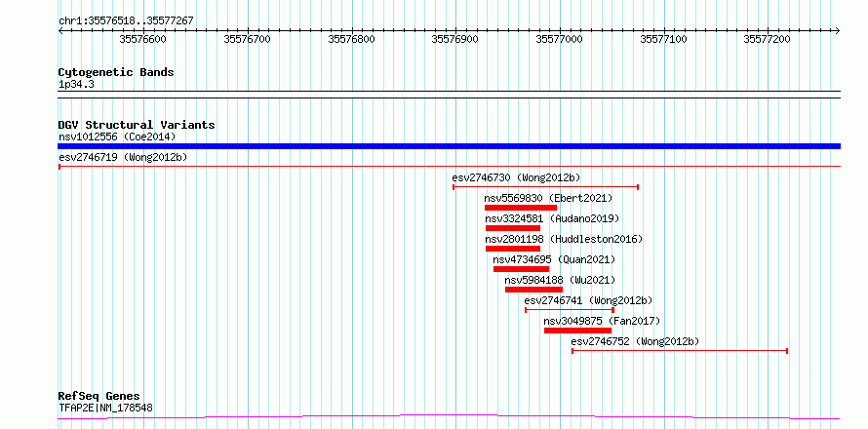The image size is (868, 429).
Task: Open esv2746752 (Wong2012b) variant label
Action: coord(635,341)
